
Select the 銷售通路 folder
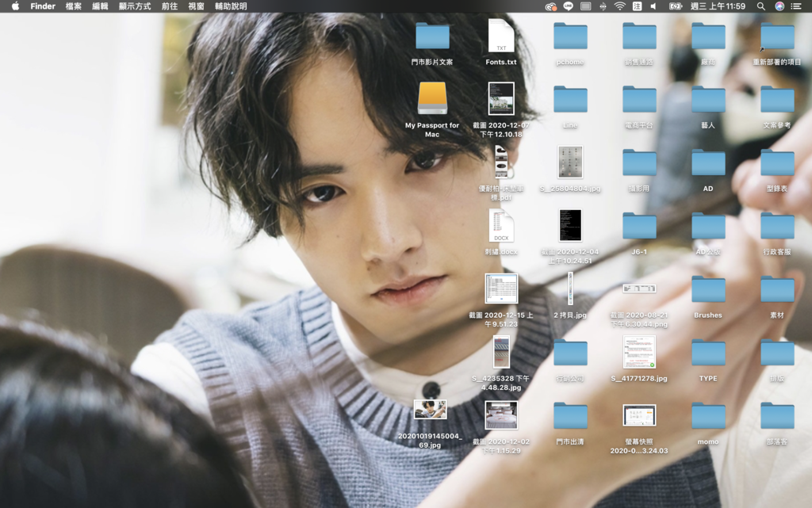pyautogui.click(x=639, y=36)
